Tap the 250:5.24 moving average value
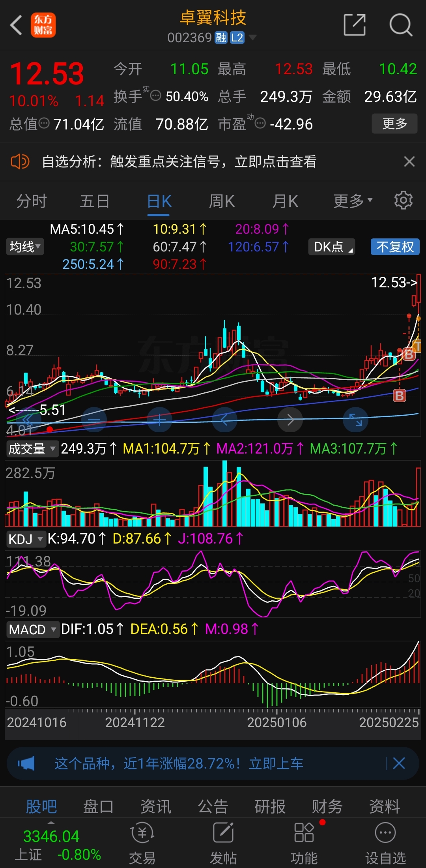Image resolution: width=426 pixels, height=868 pixels. point(93,264)
